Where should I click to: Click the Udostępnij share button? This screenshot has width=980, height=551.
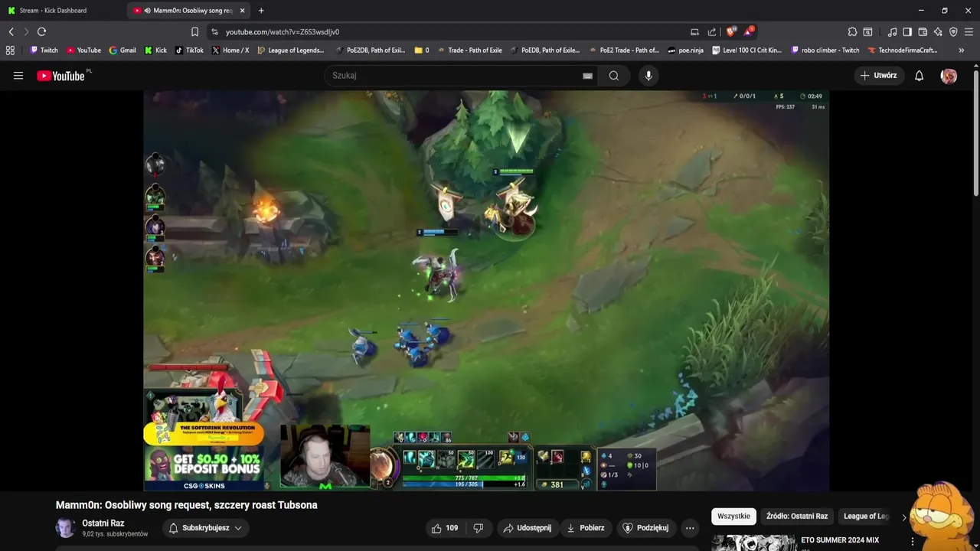click(x=527, y=528)
